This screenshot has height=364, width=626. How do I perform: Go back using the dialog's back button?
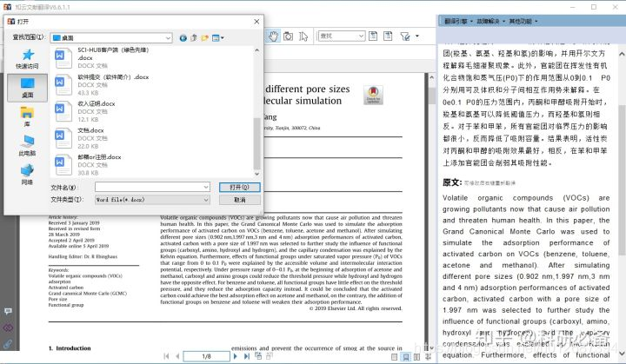pyautogui.click(x=183, y=38)
